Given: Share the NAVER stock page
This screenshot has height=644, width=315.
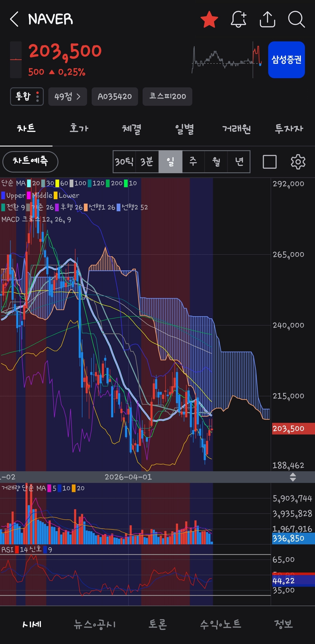Looking at the screenshot, I should pos(267,19).
